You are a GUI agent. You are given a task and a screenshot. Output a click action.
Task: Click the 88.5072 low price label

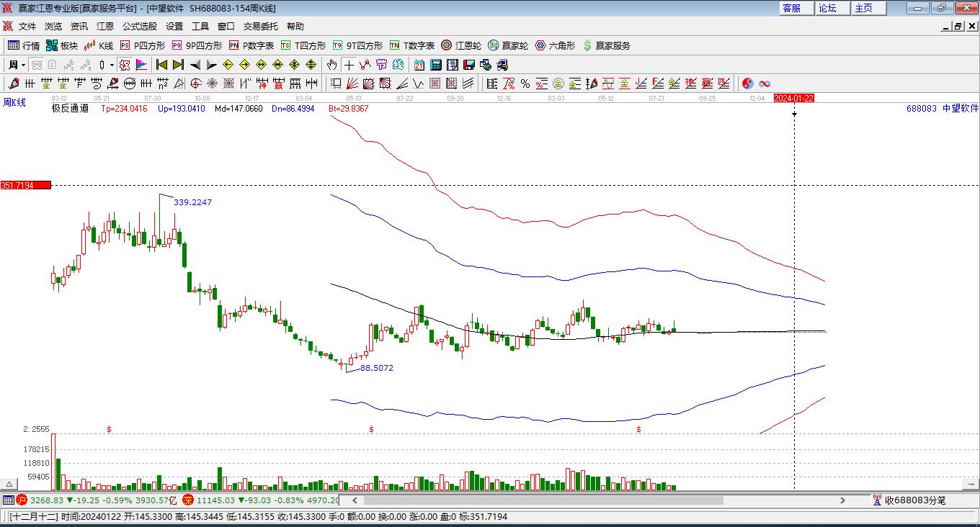[377, 368]
